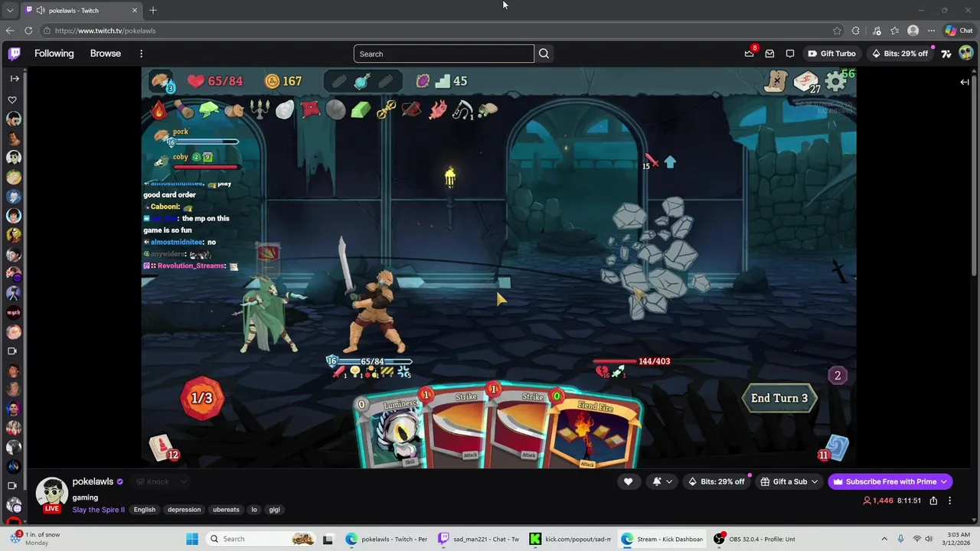Click the share stream icon

coord(933,500)
